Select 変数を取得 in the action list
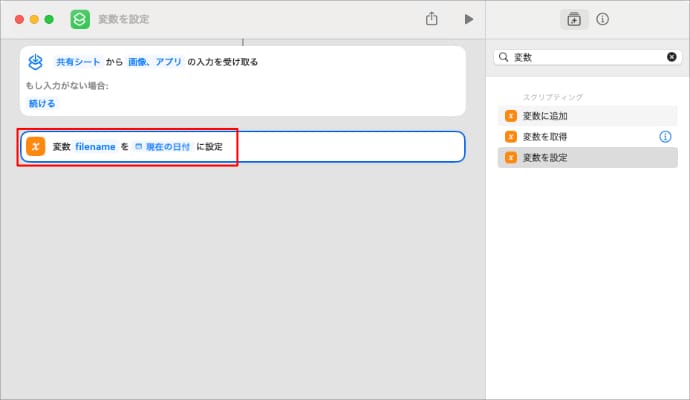This screenshot has height=400, width=690. 545,136
